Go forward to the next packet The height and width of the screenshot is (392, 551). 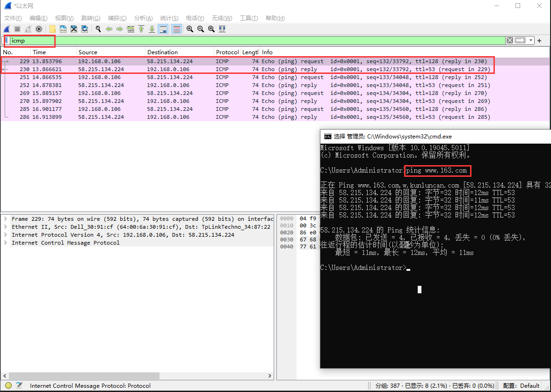119,29
